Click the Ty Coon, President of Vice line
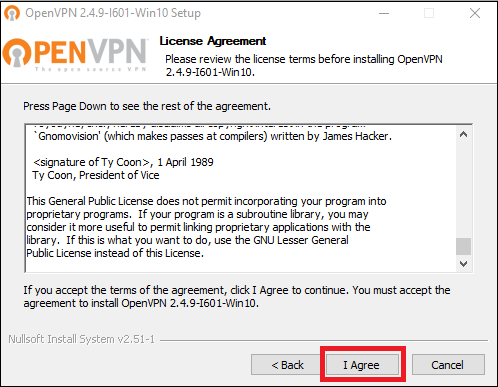This screenshot has width=498, height=387. (x=96, y=175)
